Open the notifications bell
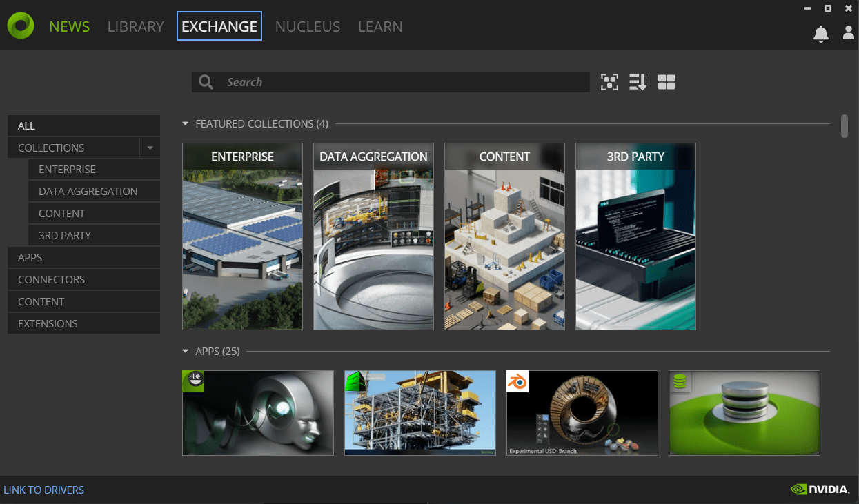Viewport: 859px width, 504px height. tap(820, 33)
